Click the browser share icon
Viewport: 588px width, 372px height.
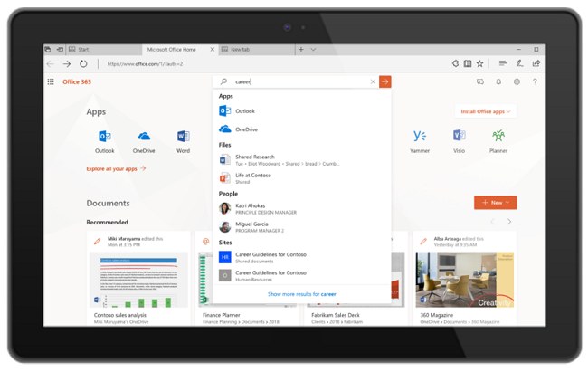536,63
